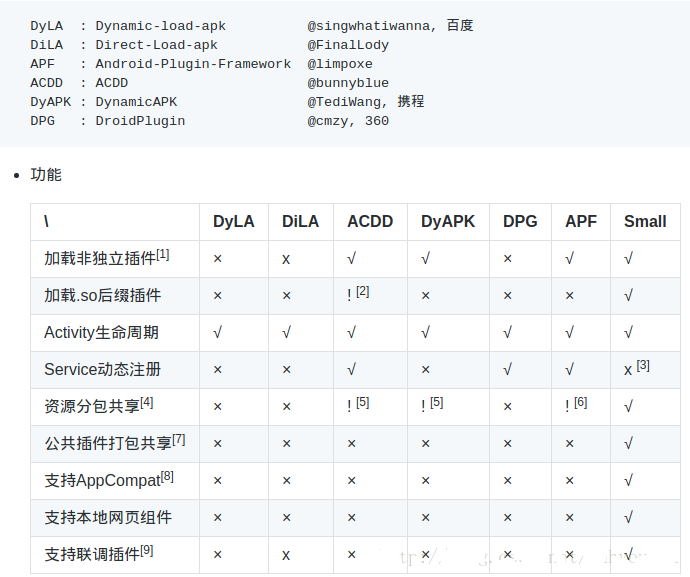Open footnote 4 beside 资源分包共享
Screen dimensions: 690x577
(147, 402)
